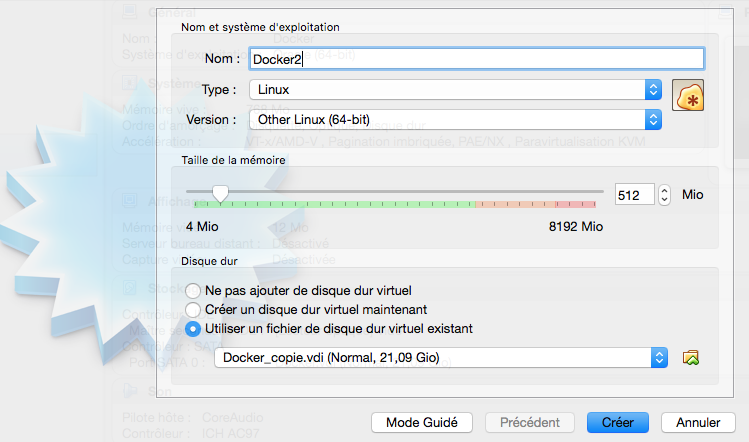Open the Type dropdown showing Linux
The image size is (749, 442).
pyautogui.click(x=455, y=90)
